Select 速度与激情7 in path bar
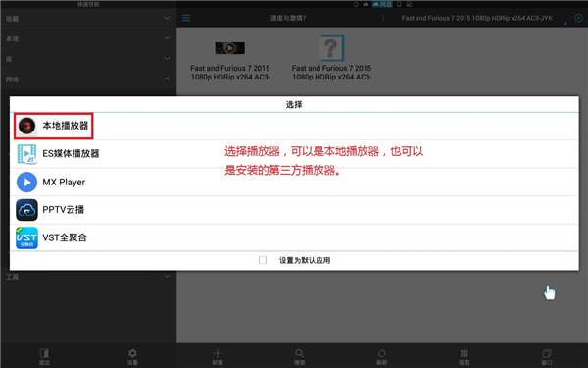 click(288, 18)
